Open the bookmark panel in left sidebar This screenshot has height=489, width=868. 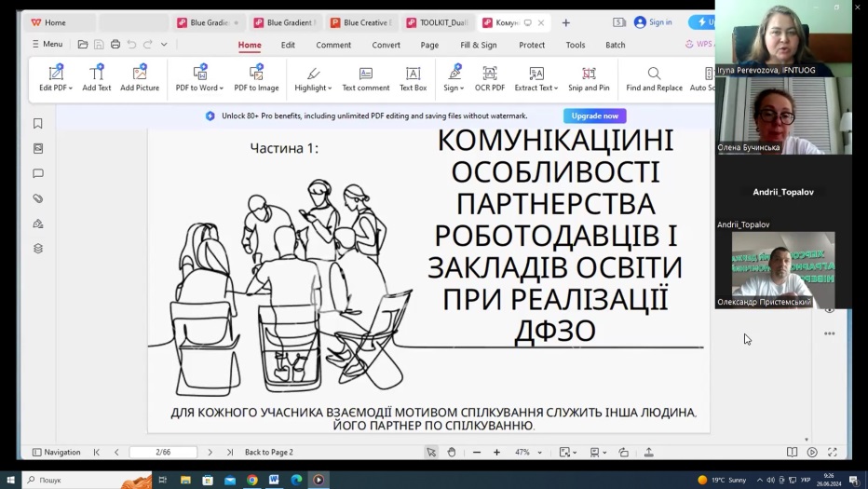click(38, 124)
